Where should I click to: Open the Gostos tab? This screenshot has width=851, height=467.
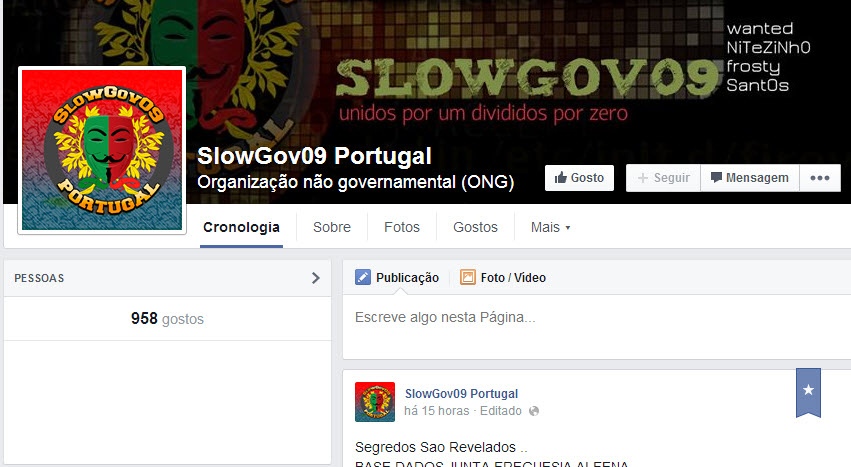point(475,227)
